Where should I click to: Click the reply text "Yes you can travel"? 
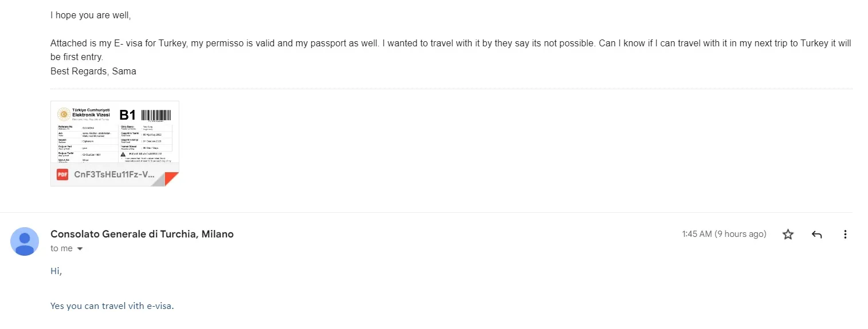point(112,306)
